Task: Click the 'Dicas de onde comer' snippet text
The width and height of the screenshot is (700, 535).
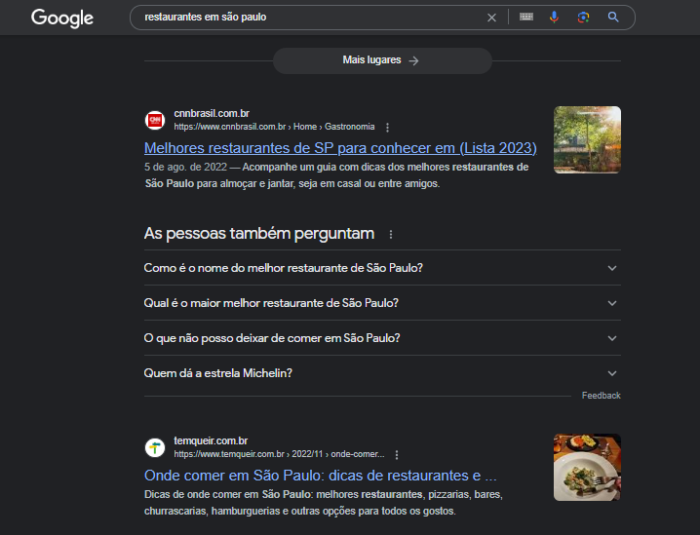Action: [x=323, y=502]
